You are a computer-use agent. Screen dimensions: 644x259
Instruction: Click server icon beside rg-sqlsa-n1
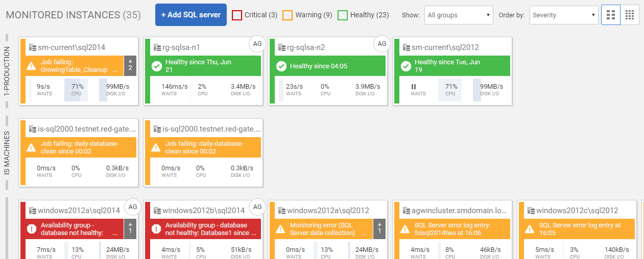(x=157, y=47)
